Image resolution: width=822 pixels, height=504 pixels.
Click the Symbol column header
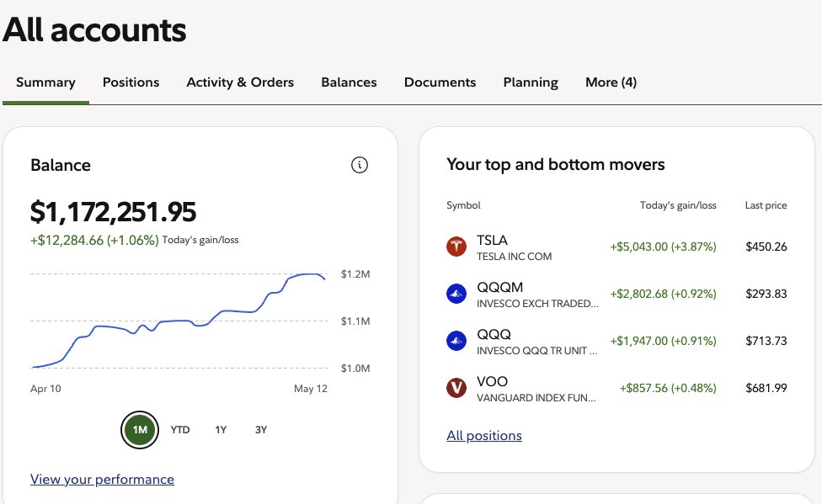click(463, 205)
